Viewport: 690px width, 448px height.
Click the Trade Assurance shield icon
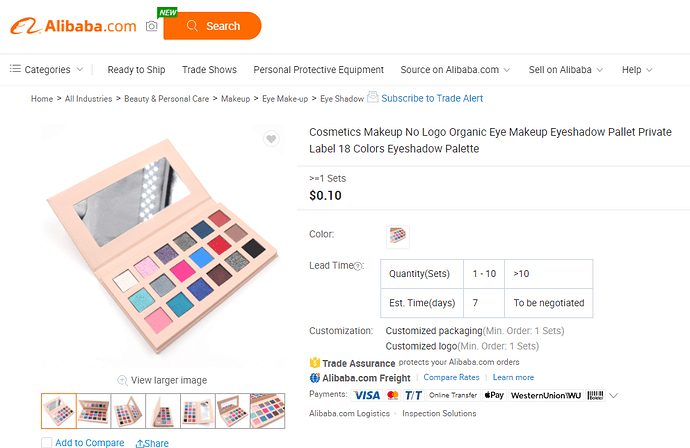315,363
